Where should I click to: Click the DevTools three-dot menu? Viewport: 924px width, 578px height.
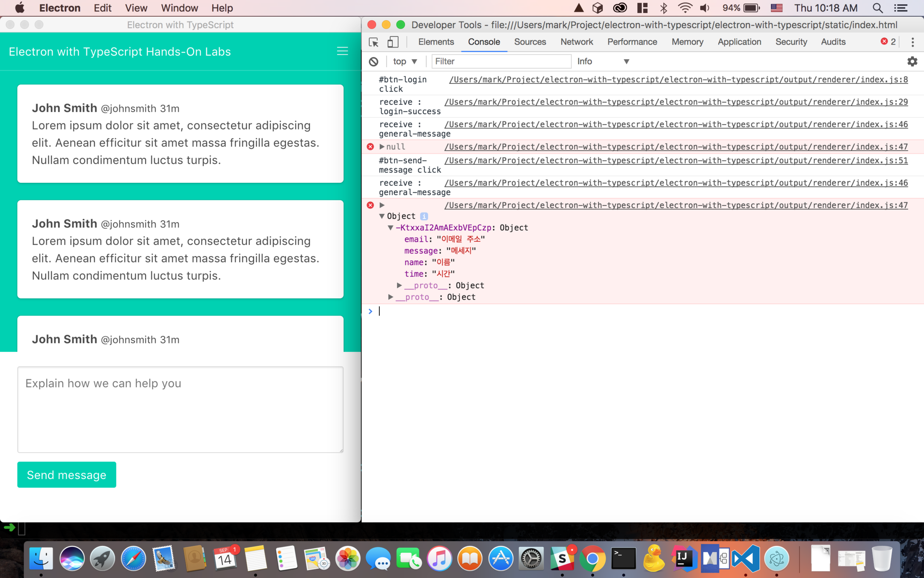tap(912, 42)
